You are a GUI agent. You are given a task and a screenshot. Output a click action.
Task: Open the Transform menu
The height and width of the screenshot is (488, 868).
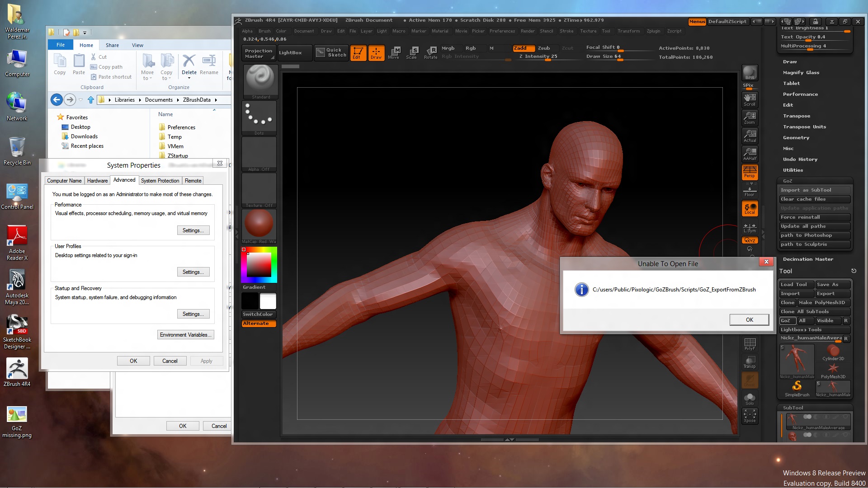pyautogui.click(x=628, y=31)
